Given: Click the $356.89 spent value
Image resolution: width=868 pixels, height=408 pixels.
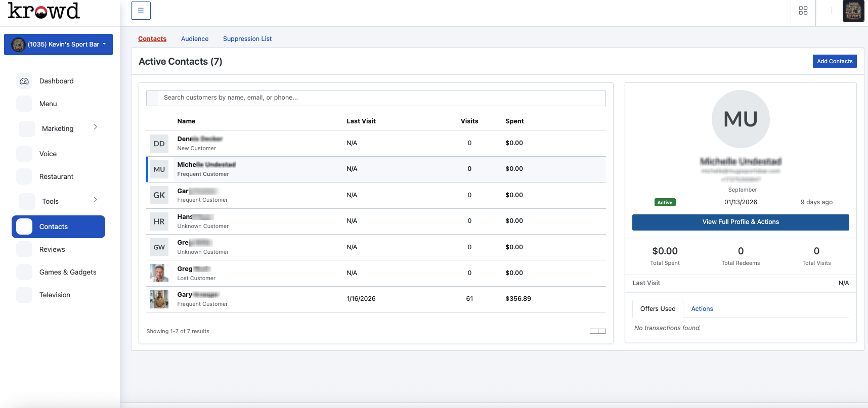Looking at the screenshot, I should [518, 299].
